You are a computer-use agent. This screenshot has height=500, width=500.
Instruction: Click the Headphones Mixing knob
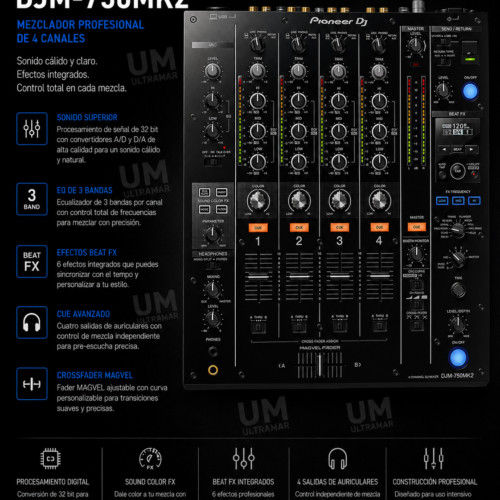pos(212,289)
